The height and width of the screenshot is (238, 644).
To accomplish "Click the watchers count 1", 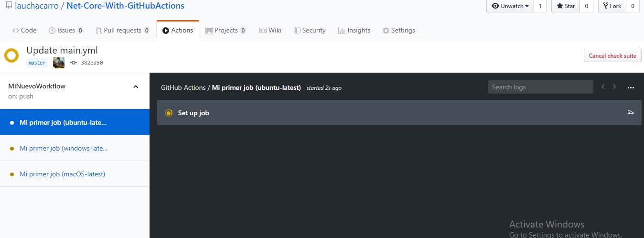I will pos(540,6).
